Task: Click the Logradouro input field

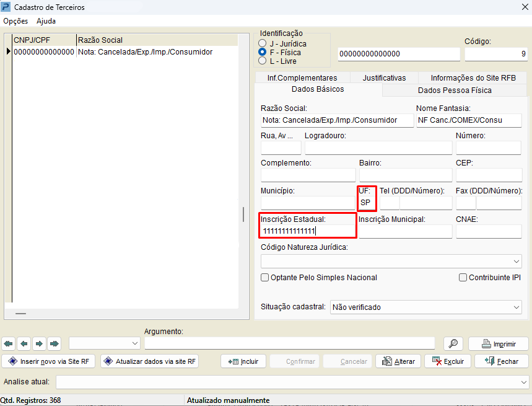Action: pos(378,148)
